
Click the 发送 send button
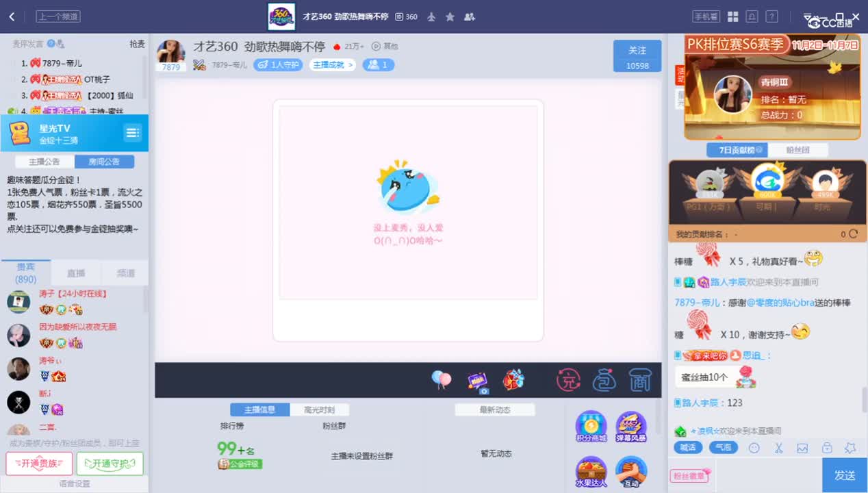click(x=845, y=475)
